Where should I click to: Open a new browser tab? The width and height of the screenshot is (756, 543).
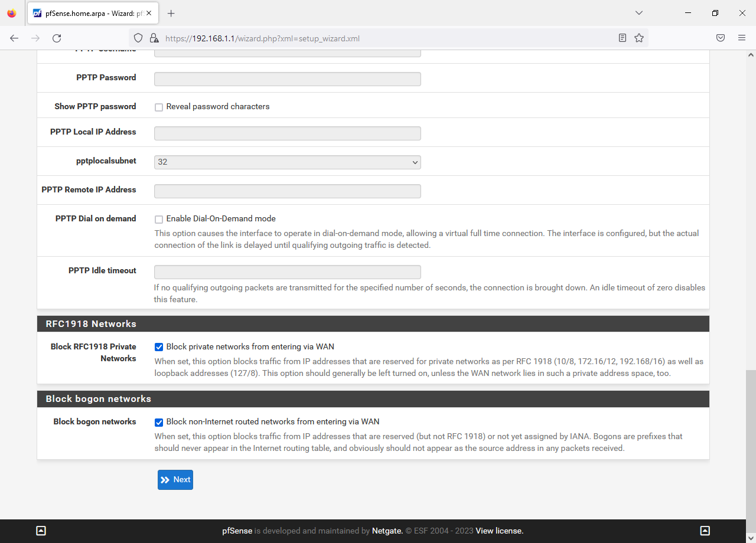coord(171,13)
